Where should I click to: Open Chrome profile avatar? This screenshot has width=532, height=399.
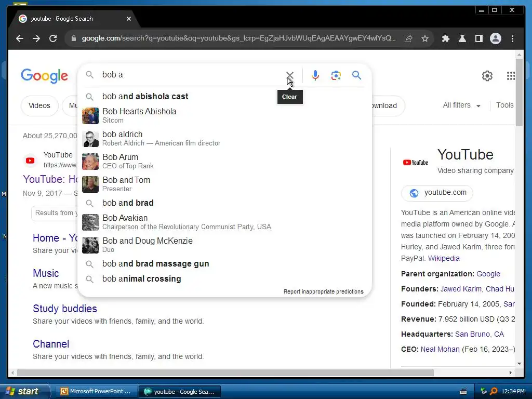[x=495, y=38]
